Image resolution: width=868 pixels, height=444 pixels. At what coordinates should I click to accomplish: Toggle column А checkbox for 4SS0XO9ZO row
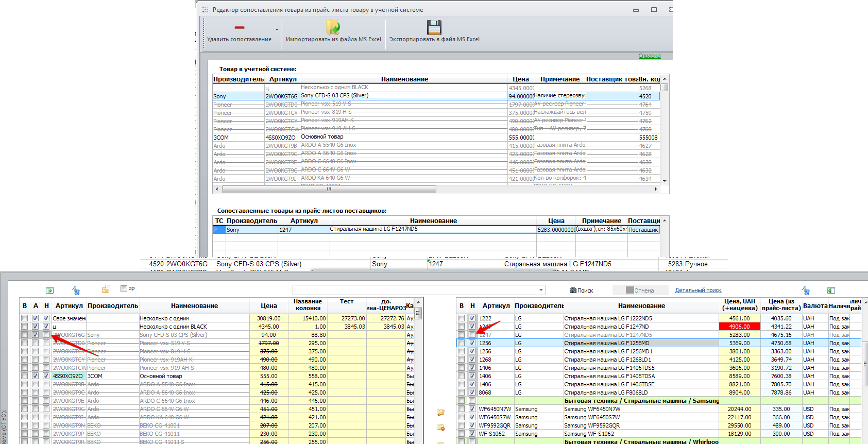click(36, 376)
